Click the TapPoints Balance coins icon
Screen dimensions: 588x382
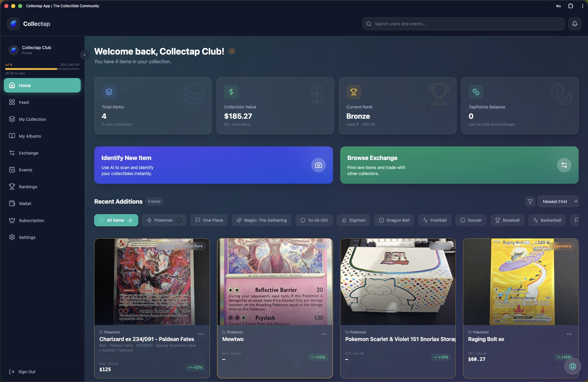[476, 92]
